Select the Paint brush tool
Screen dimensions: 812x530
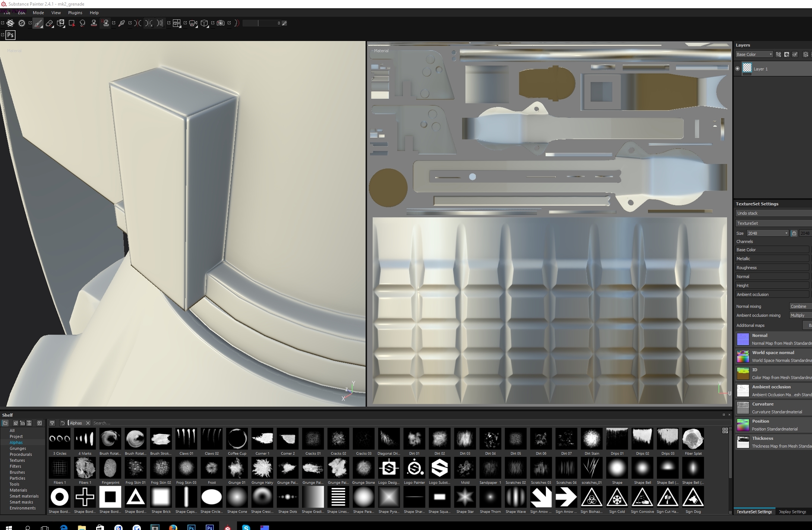pyautogui.click(x=38, y=23)
